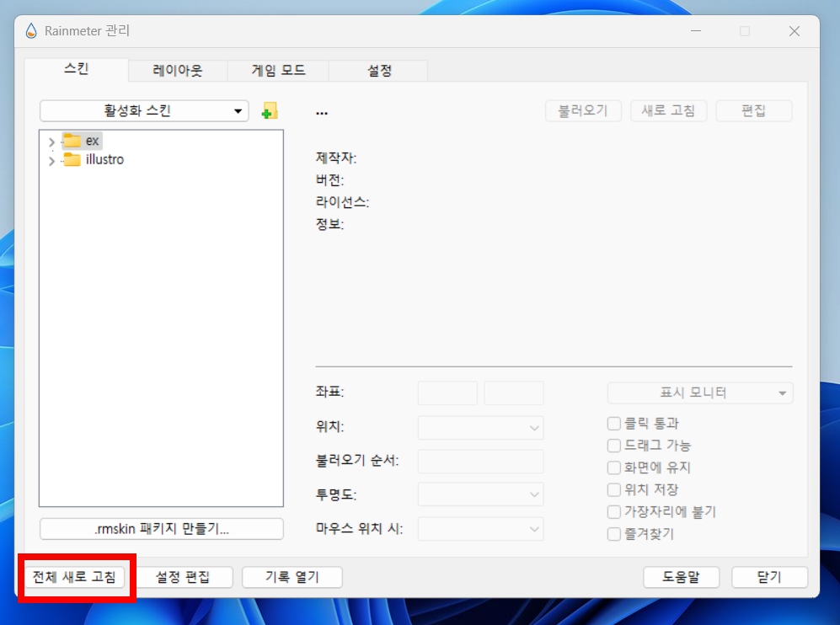
Task: Toggle the 드래그 가능 checkbox
Action: pyautogui.click(x=614, y=446)
